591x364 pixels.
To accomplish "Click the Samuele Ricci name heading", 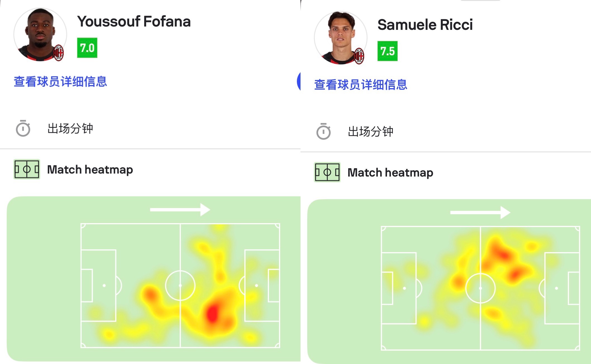I will [x=425, y=25].
